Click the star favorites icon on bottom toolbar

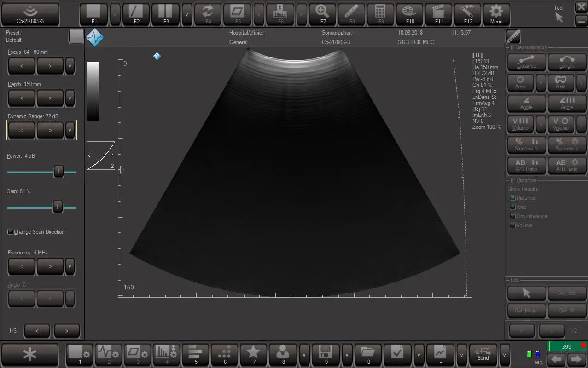click(253, 354)
